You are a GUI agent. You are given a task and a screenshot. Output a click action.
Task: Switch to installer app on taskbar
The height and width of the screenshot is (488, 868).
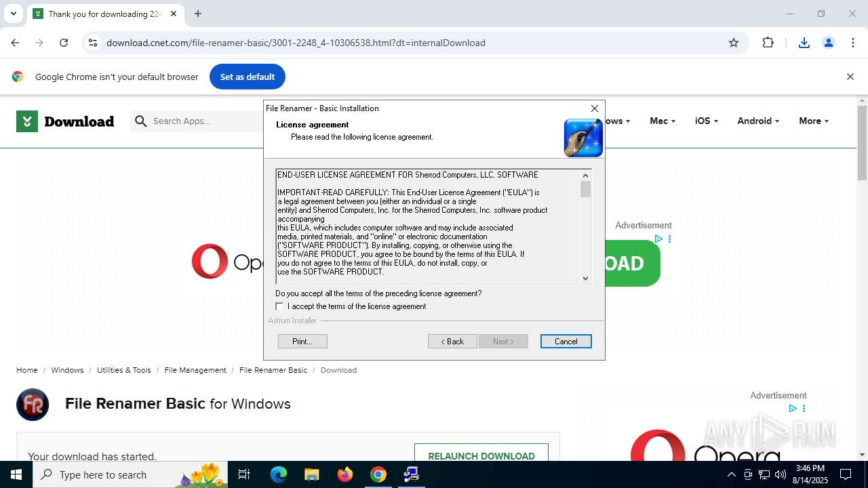tap(411, 474)
